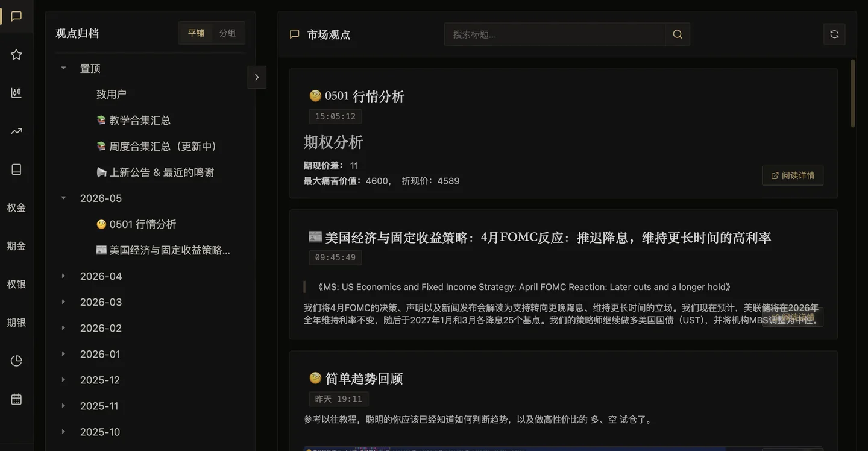
Task: Select 0501 行情分析 in the tree
Action: coord(136,224)
